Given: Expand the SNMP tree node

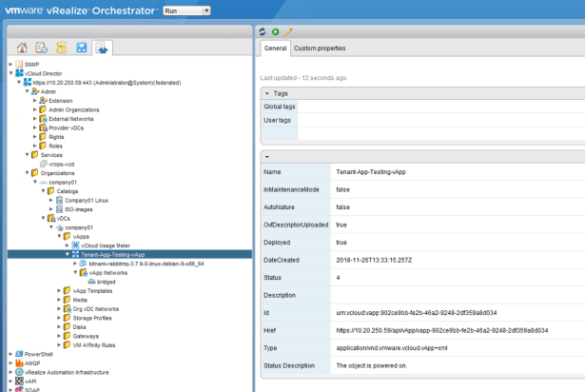Looking at the screenshot, I should click(x=10, y=64).
